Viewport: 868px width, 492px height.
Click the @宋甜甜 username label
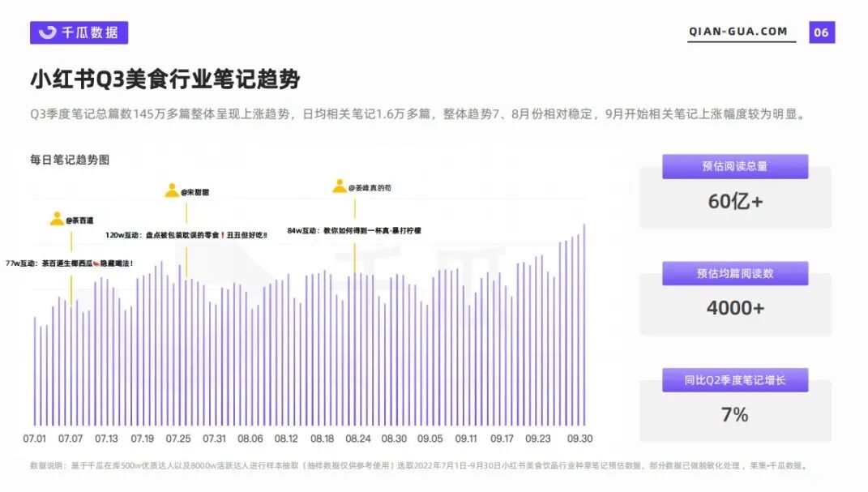(x=195, y=192)
